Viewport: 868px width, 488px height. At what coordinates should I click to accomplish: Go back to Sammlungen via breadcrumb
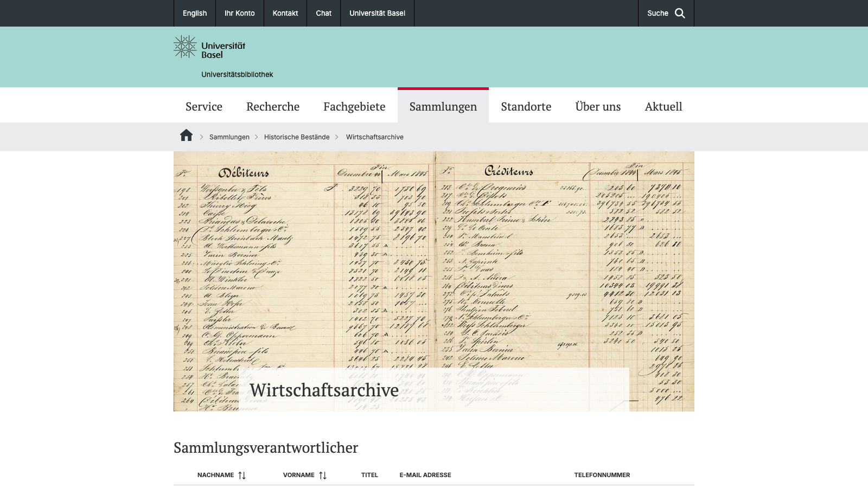click(229, 137)
